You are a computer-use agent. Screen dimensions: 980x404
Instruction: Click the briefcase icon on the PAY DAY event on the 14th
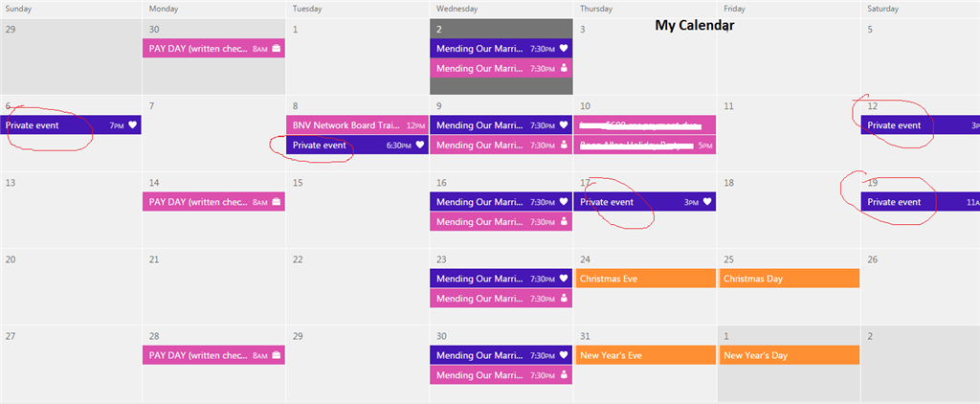coord(276,201)
